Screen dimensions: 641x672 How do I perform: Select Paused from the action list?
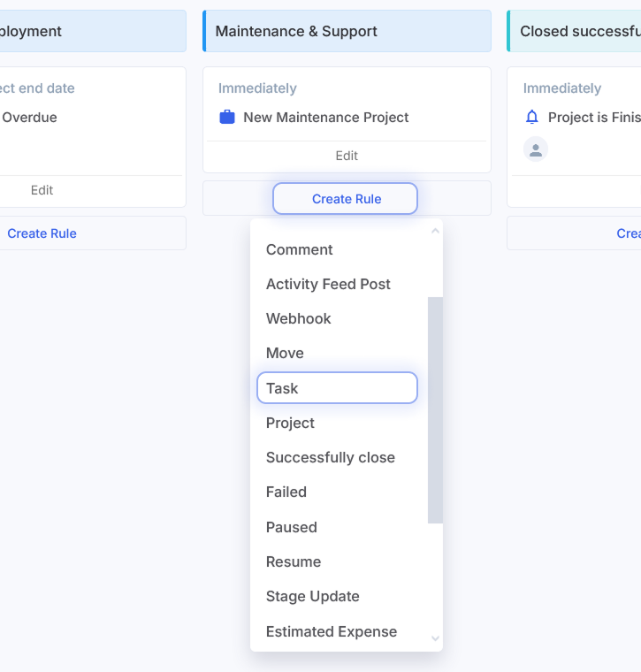292,527
